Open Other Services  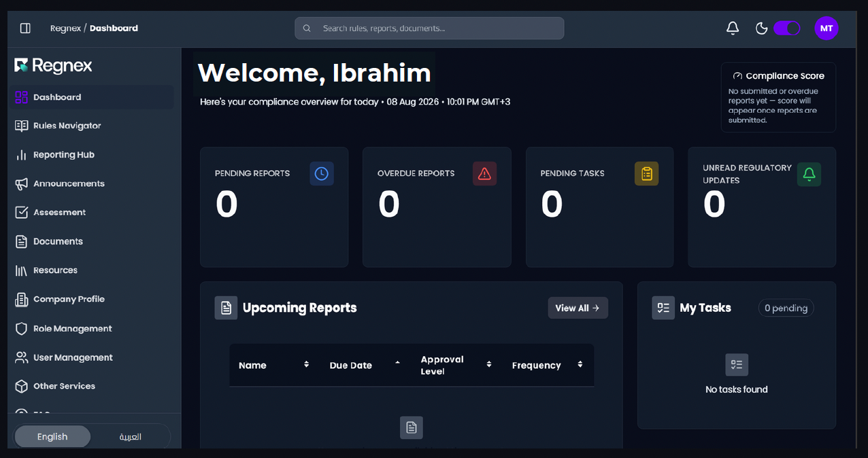(x=91, y=386)
